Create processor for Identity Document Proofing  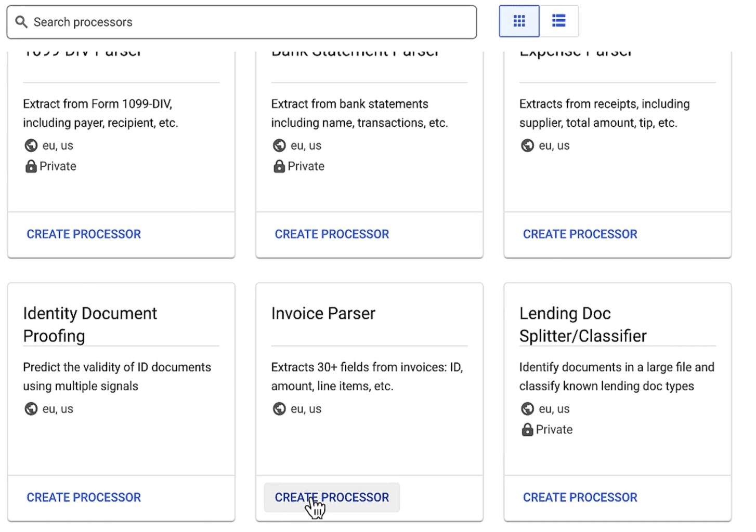click(x=83, y=497)
